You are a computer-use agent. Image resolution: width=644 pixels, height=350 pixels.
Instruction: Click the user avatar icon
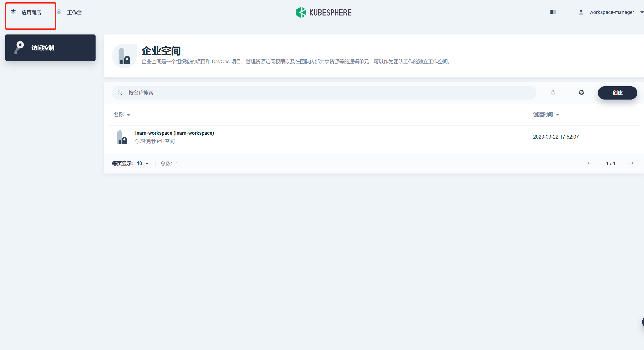(x=581, y=12)
